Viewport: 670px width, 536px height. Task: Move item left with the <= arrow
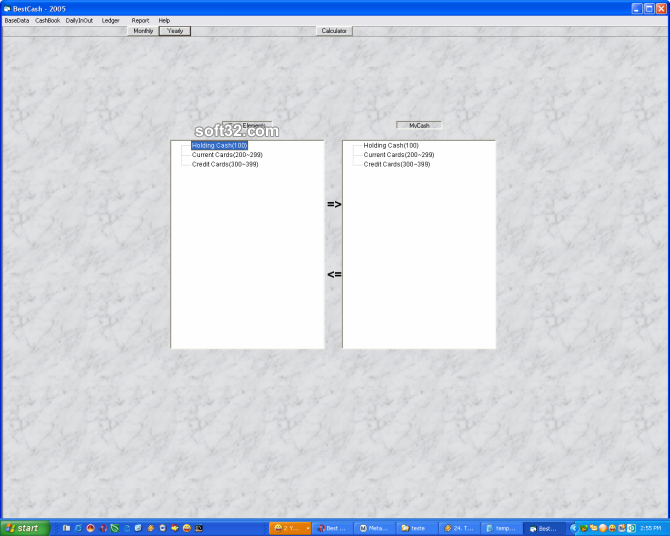click(334, 274)
